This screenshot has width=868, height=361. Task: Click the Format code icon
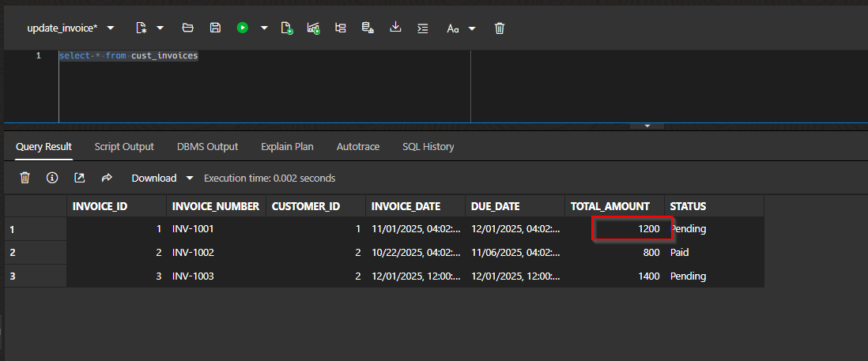[x=423, y=28]
